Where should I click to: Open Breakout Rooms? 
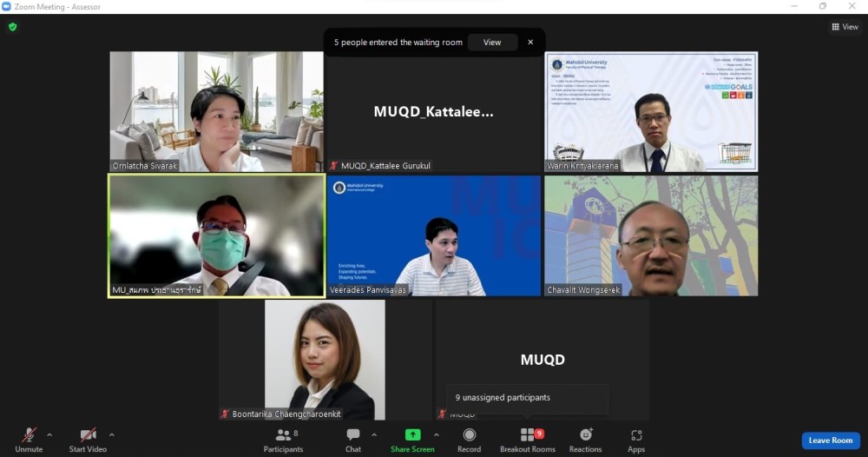click(527, 435)
